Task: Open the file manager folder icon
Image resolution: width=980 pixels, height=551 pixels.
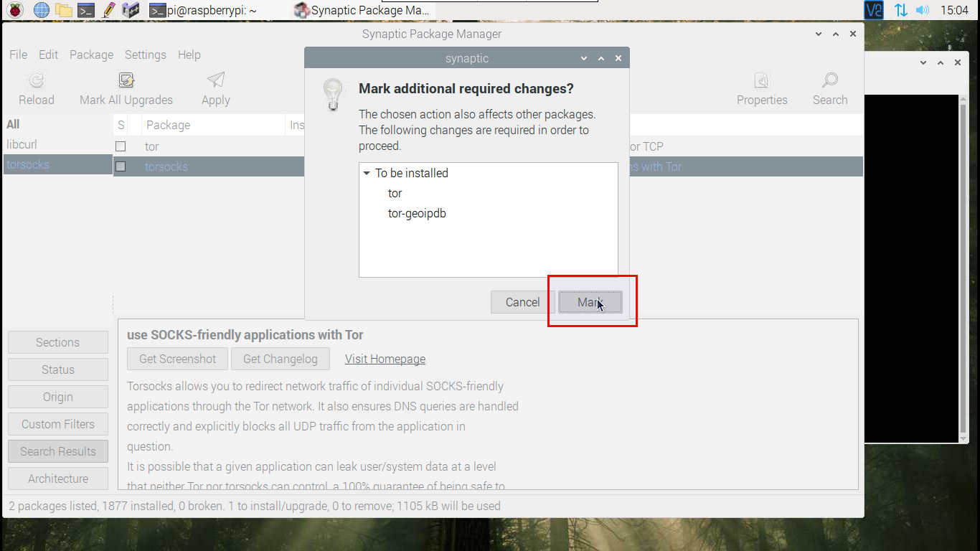Action: (x=64, y=10)
